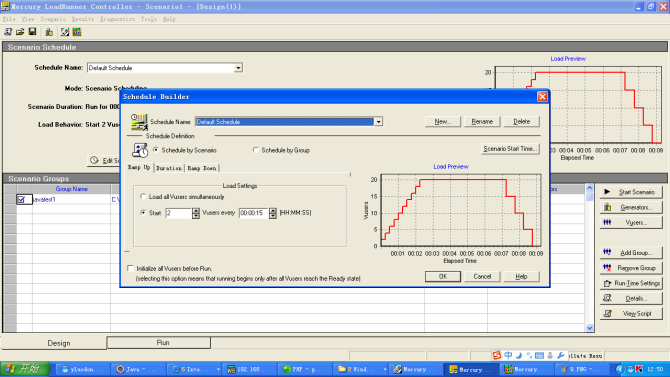
Task: Click the Open Scenario folder toolbar icon
Action: [20, 32]
